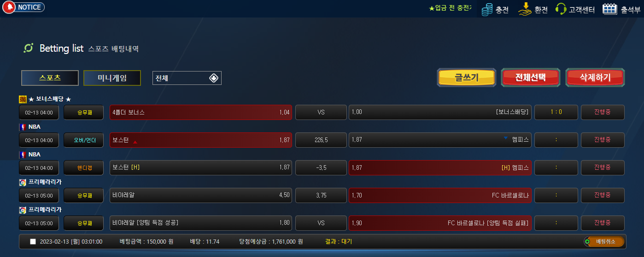This screenshot has width=644, height=257.
Task: Select the 오버/언더 bet type label
Action: tap(83, 140)
